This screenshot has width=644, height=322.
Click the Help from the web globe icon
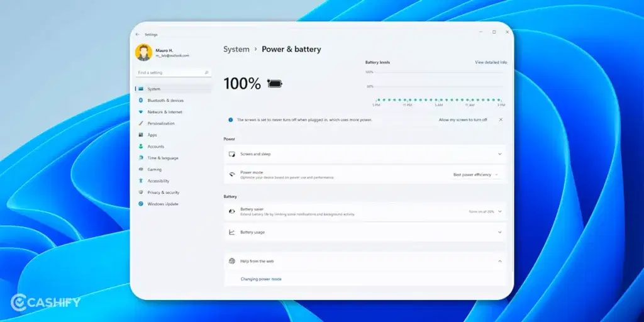[x=232, y=261]
